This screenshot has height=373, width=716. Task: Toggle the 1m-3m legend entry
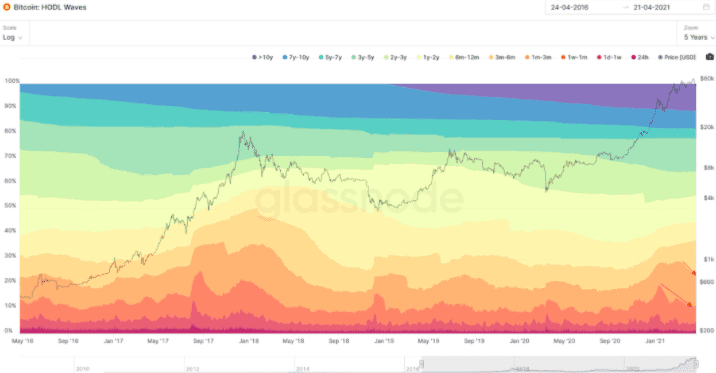[x=538, y=58]
